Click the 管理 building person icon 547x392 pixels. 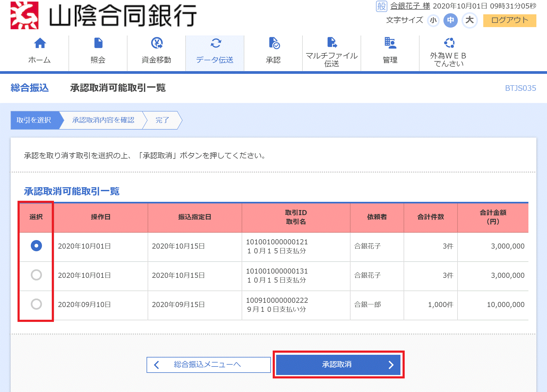coord(390,43)
